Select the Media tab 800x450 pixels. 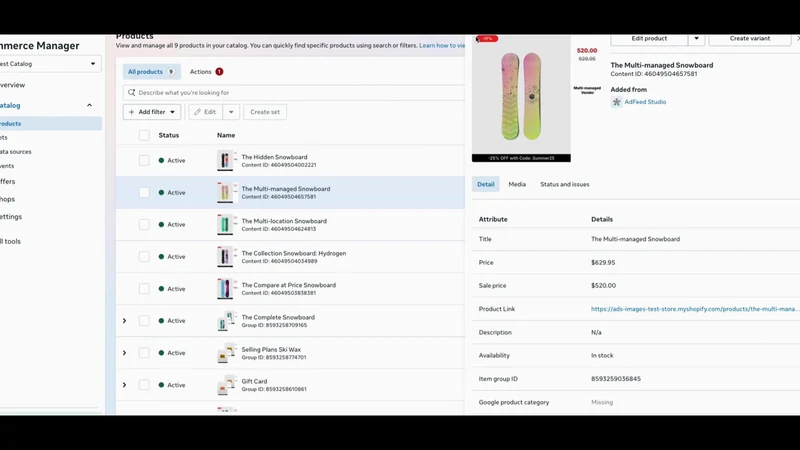[517, 184]
